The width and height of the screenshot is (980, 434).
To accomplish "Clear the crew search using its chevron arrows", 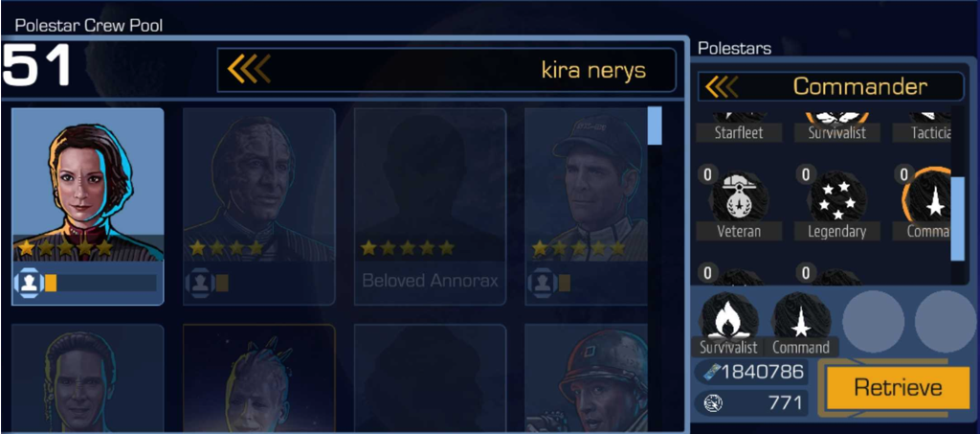I will click(249, 69).
